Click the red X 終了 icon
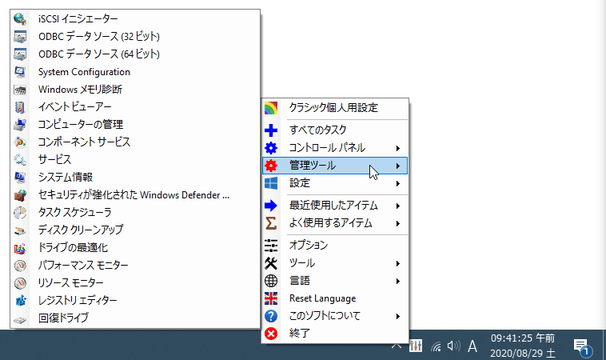This screenshot has height=360, width=606. [271, 334]
